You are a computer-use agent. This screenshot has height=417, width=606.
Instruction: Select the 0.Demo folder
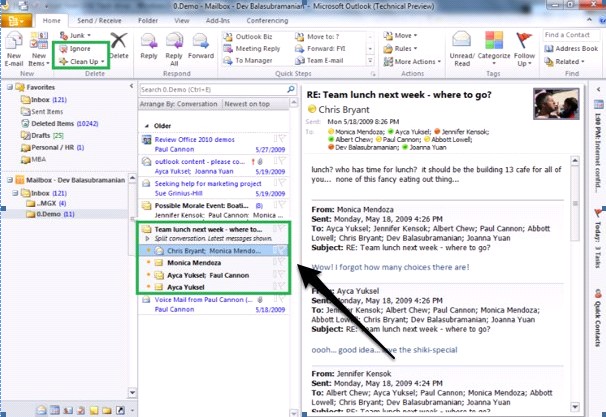[50, 214]
